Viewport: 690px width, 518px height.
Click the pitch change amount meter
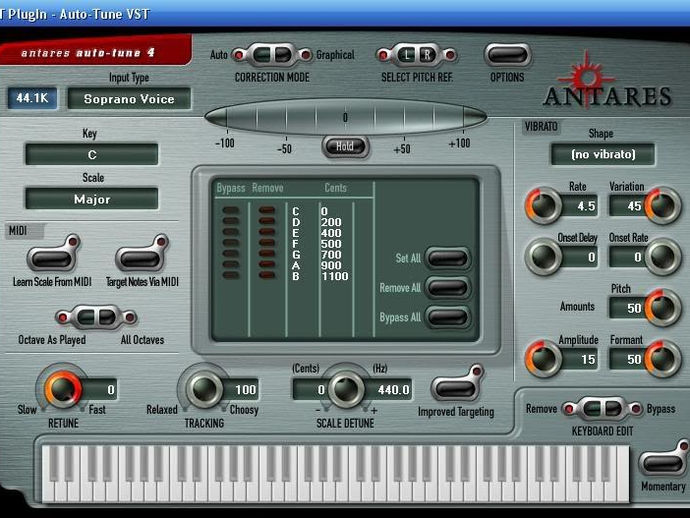[345, 117]
